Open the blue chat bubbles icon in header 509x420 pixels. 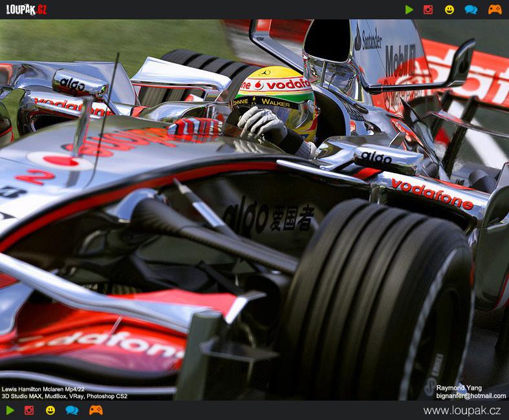[x=471, y=10]
